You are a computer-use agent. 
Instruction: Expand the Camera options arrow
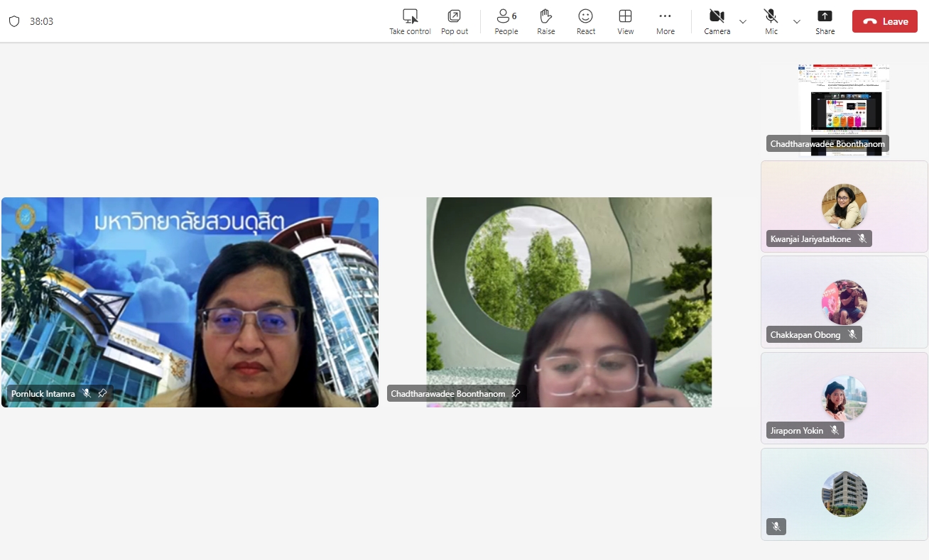point(743,21)
